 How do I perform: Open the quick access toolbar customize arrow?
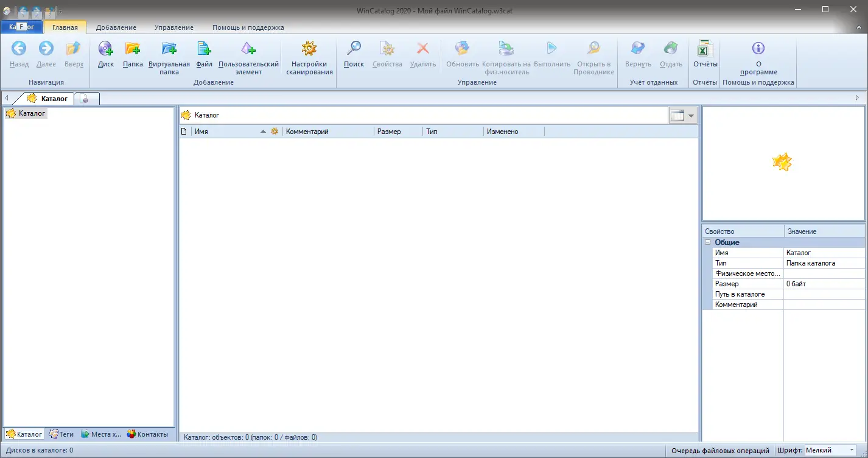tap(60, 11)
